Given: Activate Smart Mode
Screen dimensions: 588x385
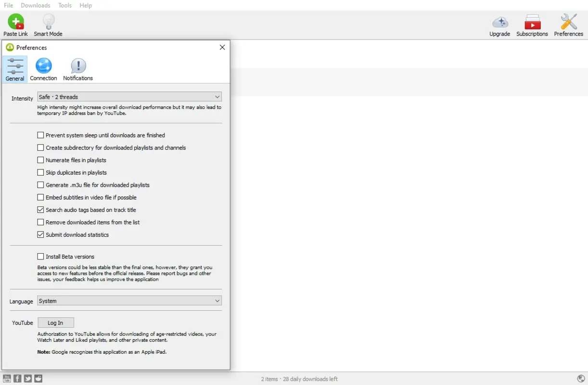Looking at the screenshot, I should coord(48,24).
